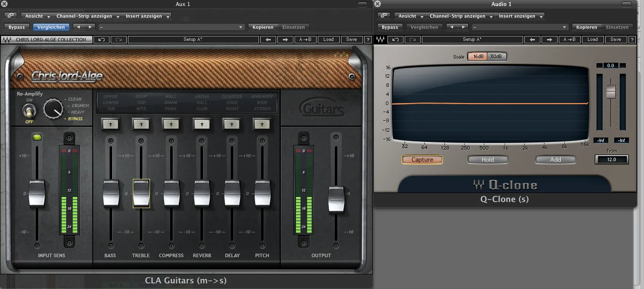Go to next preset in CLA Guitars
This screenshot has height=289, width=644.
coord(285,39)
